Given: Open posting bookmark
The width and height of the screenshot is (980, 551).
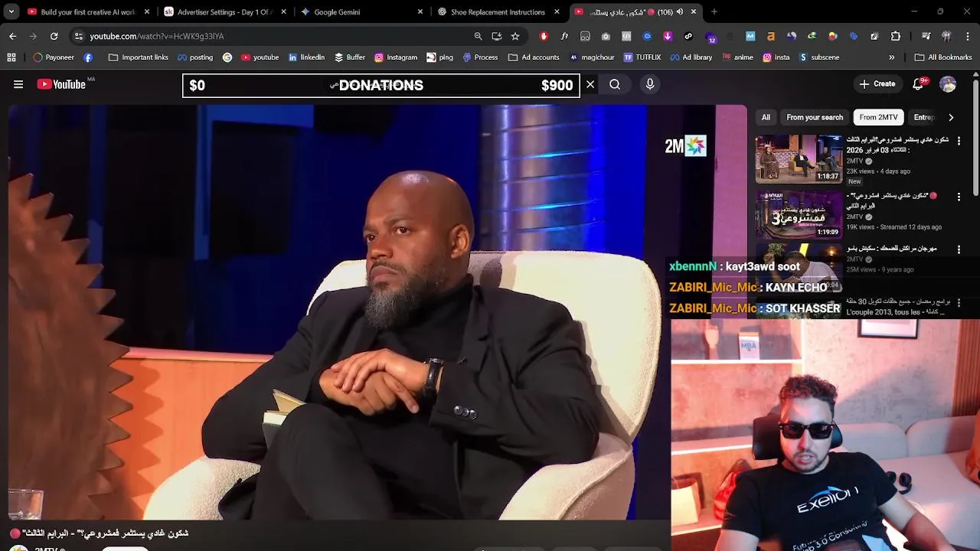Looking at the screenshot, I should [x=195, y=57].
